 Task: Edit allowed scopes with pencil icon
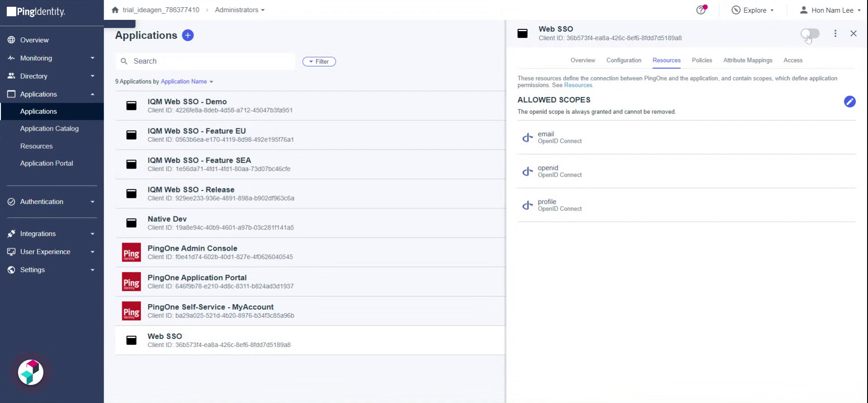(x=849, y=102)
